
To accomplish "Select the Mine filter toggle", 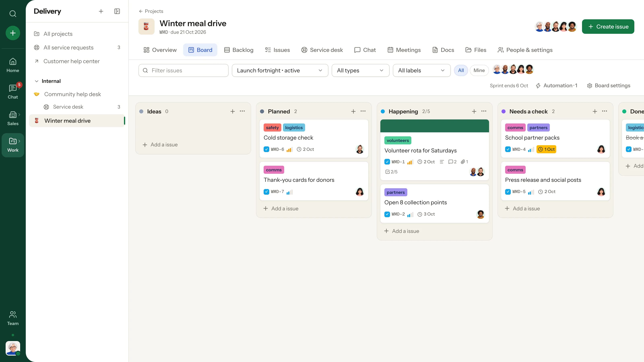I will coord(479,70).
